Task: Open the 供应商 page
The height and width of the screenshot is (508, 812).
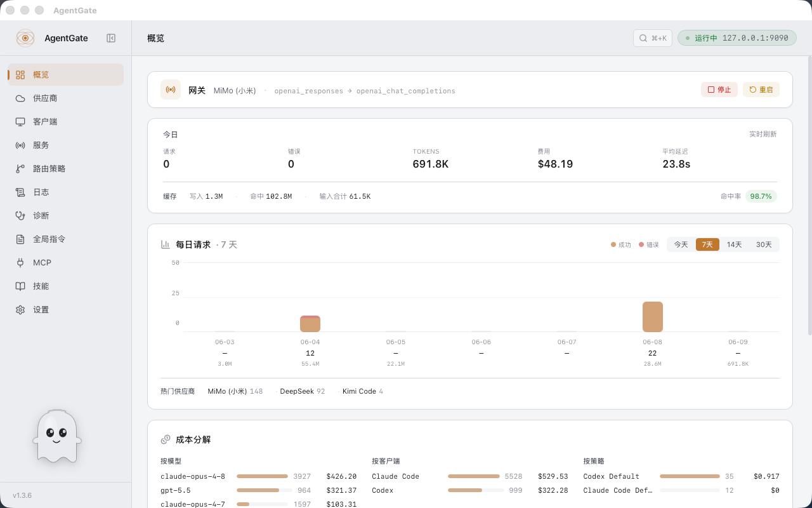Action: tap(65, 98)
